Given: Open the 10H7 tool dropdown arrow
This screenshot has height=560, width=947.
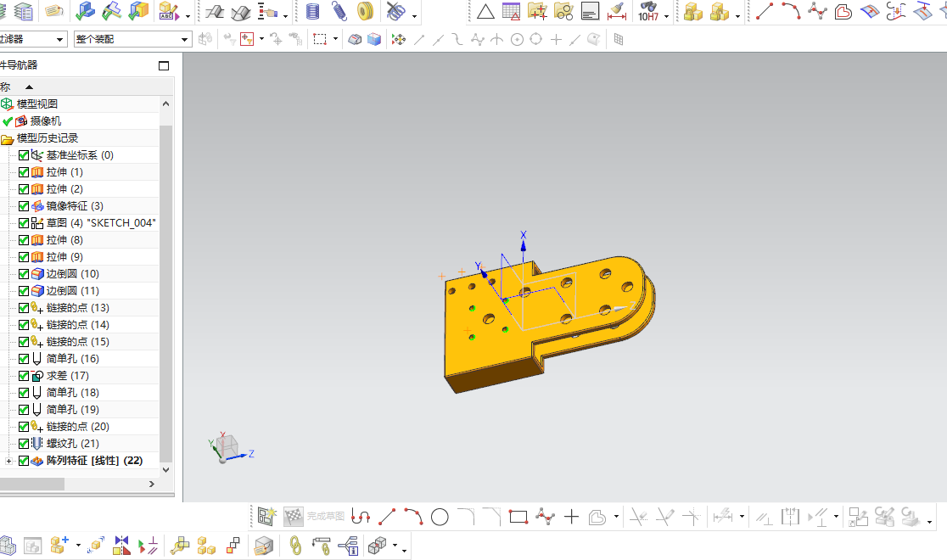Looking at the screenshot, I should [x=666, y=16].
